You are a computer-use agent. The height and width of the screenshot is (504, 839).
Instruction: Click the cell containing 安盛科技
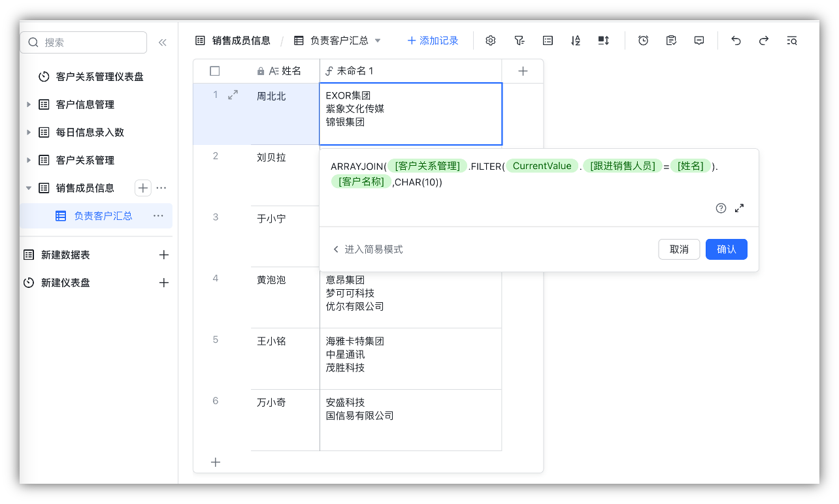click(x=410, y=420)
